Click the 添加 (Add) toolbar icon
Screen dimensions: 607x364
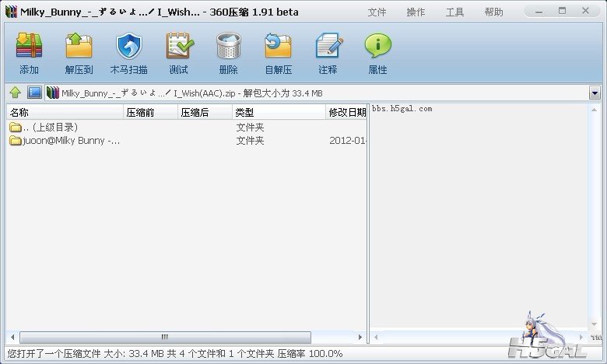point(29,53)
